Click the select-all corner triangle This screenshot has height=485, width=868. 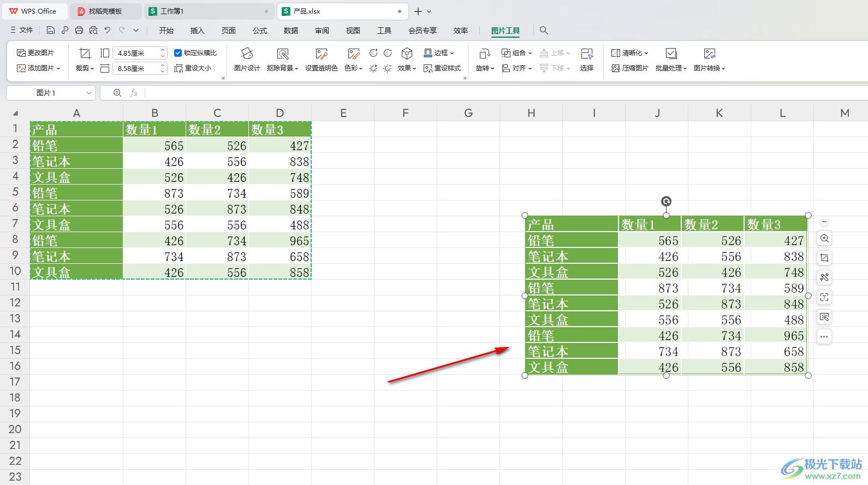click(15, 113)
